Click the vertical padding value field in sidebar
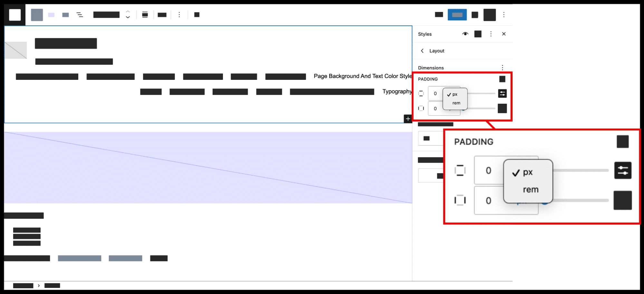The image size is (644, 294). (435, 94)
